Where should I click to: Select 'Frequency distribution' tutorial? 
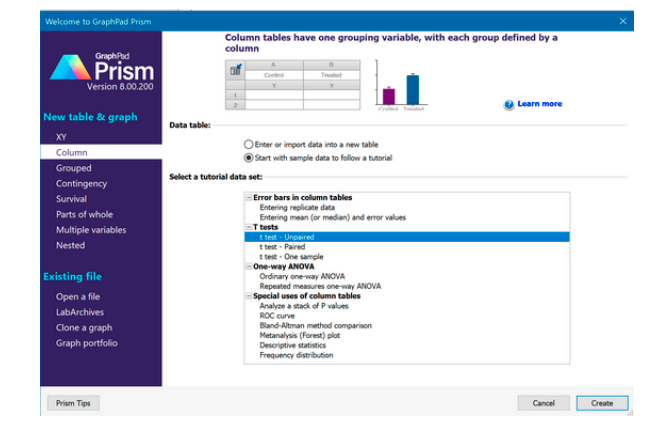point(296,355)
